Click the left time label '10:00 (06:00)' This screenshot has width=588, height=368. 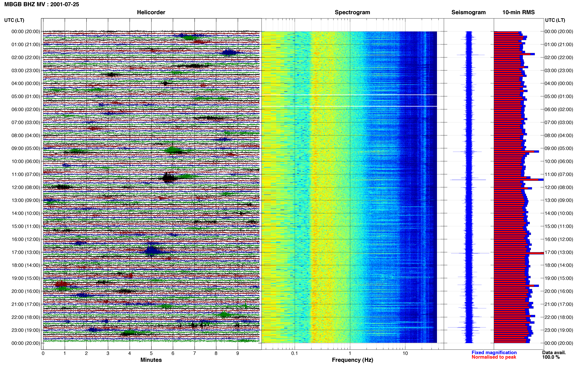[26, 161]
